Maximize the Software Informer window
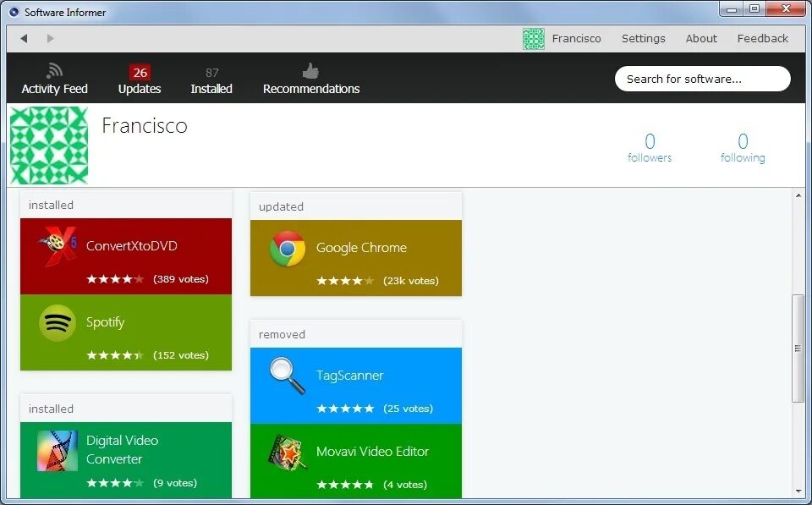This screenshot has height=505, width=812. click(x=754, y=8)
